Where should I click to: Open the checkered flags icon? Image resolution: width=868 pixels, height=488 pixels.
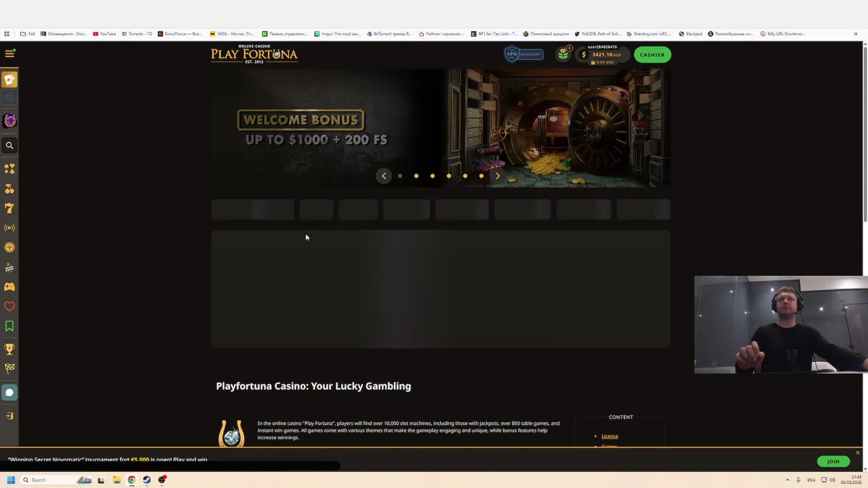tap(9, 369)
